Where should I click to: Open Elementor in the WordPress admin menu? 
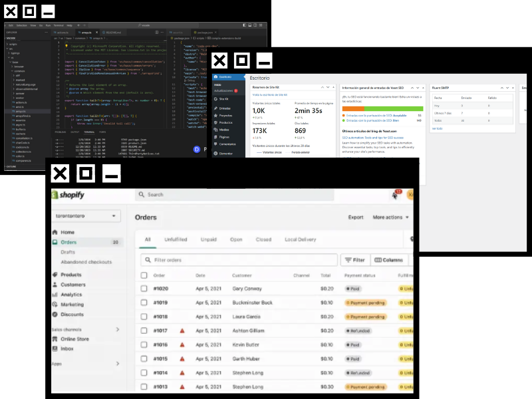pos(223,154)
